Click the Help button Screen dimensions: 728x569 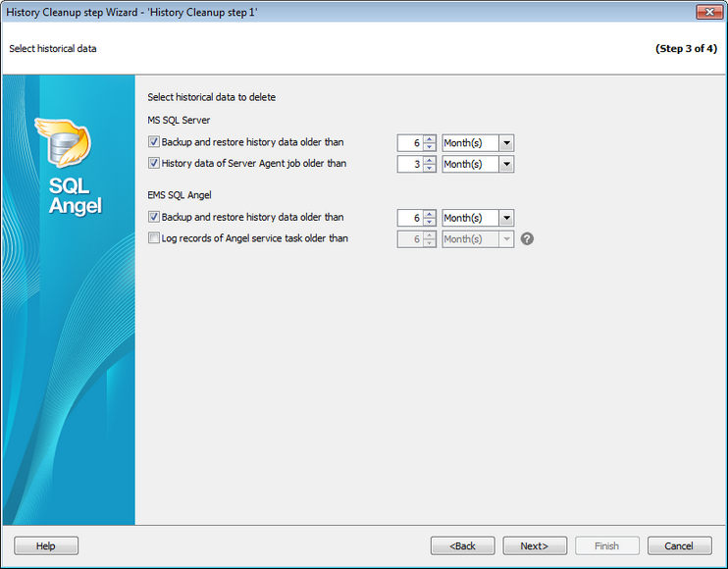46,545
